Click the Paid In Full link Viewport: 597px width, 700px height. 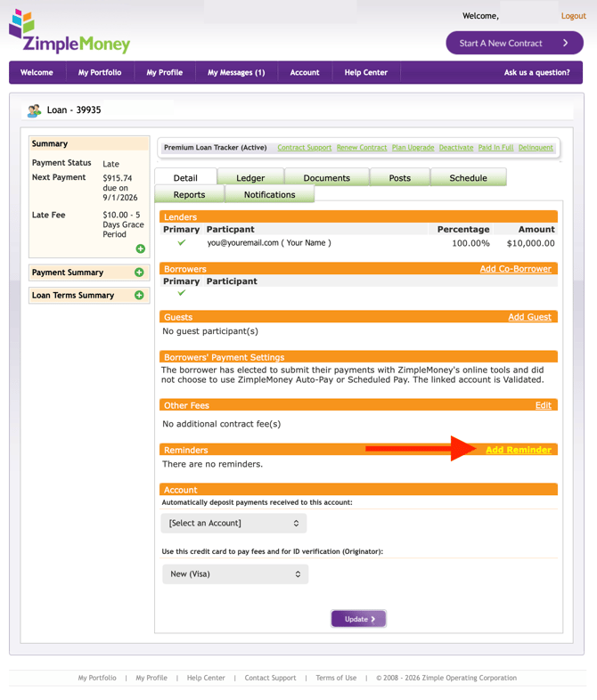tap(495, 147)
